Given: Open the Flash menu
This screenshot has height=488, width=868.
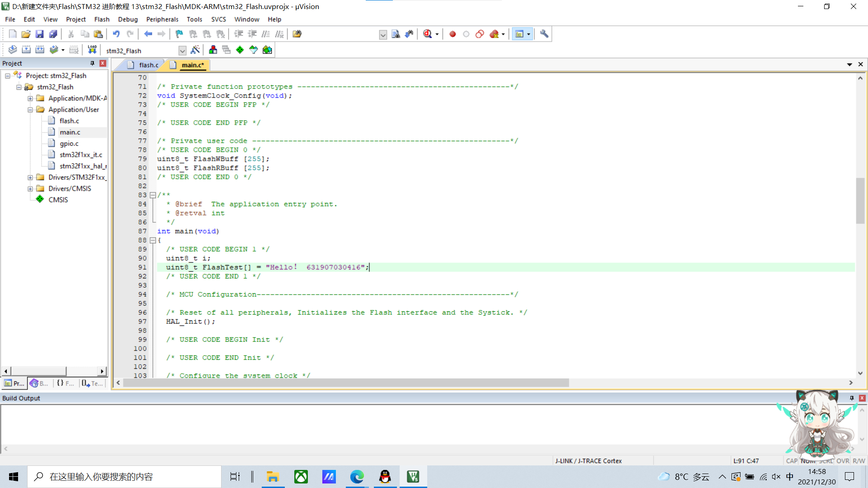Looking at the screenshot, I should [102, 19].
